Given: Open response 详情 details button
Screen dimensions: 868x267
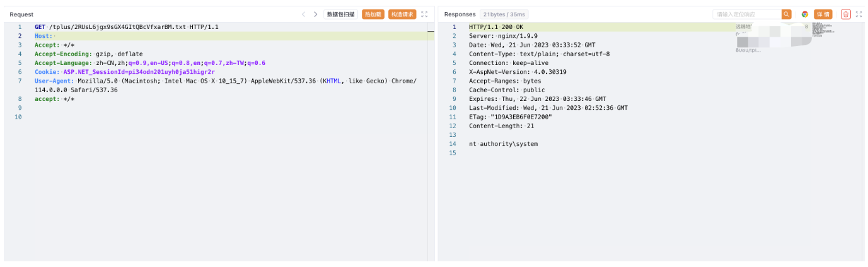Looking at the screenshot, I should click(x=823, y=15).
